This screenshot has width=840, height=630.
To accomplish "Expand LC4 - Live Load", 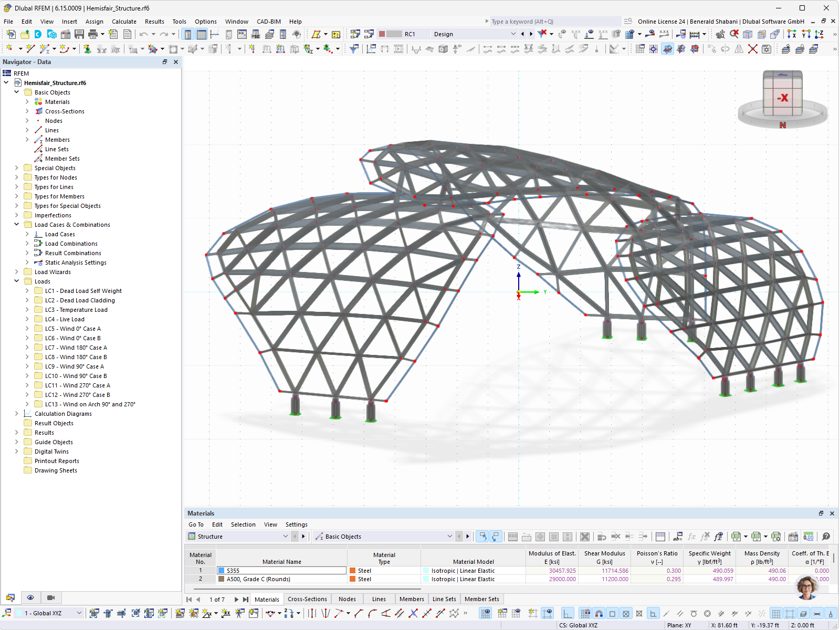I will click(27, 319).
